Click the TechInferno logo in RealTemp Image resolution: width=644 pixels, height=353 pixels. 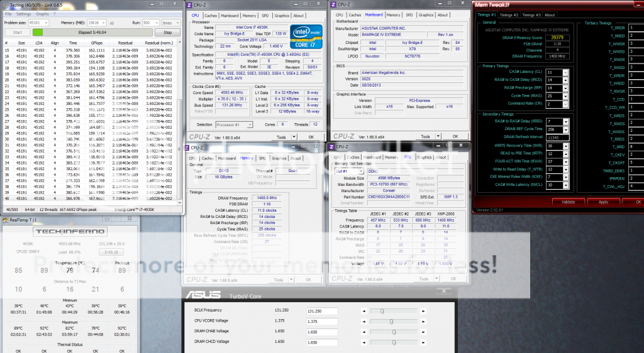43,232
